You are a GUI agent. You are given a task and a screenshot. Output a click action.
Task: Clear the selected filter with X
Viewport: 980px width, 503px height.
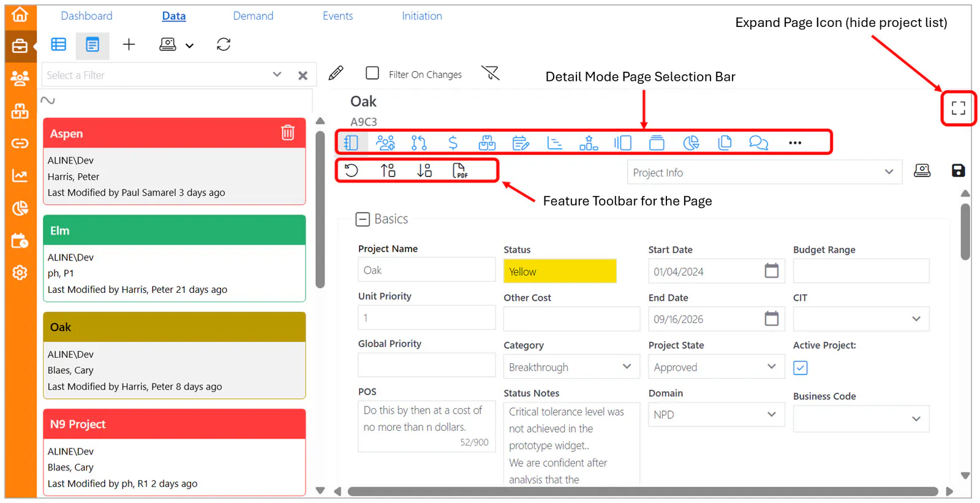pyautogui.click(x=303, y=75)
